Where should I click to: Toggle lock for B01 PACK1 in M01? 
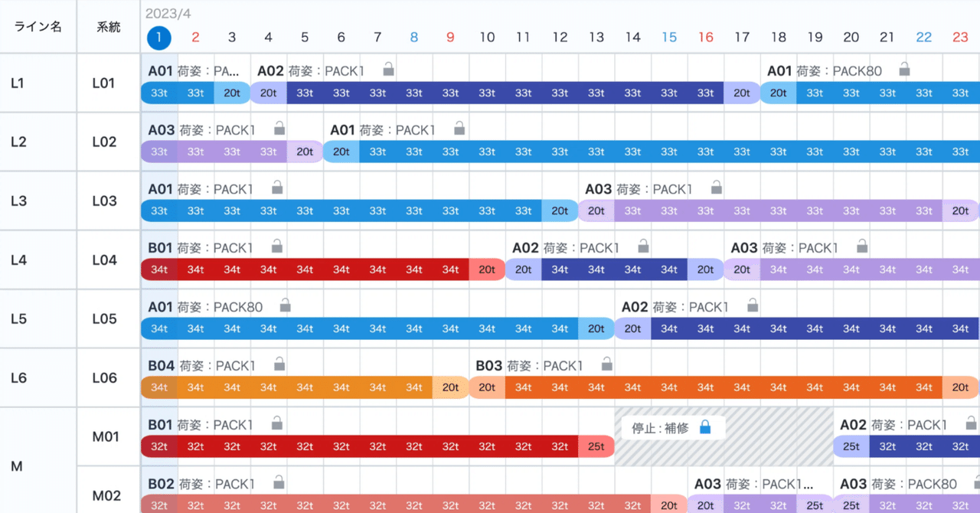(277, 423)
